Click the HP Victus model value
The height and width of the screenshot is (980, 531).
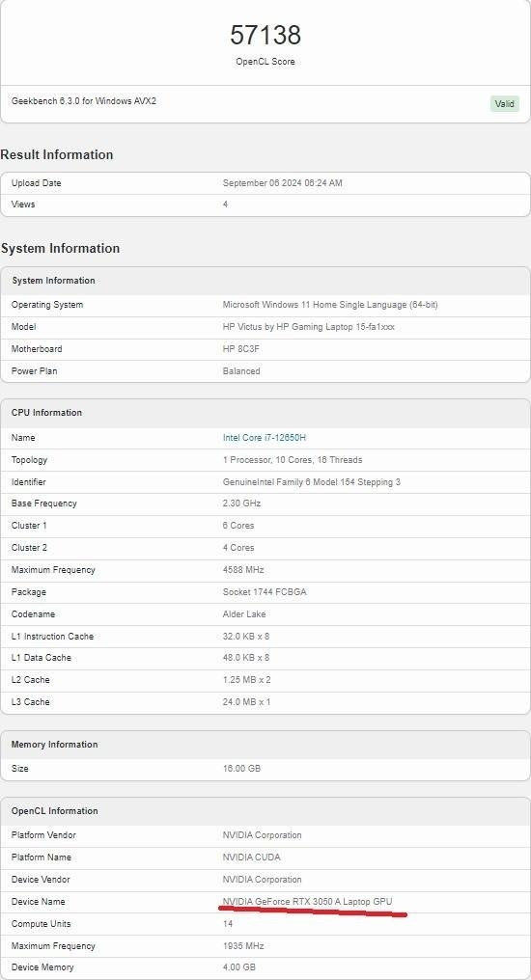click(x=308, y=327)
